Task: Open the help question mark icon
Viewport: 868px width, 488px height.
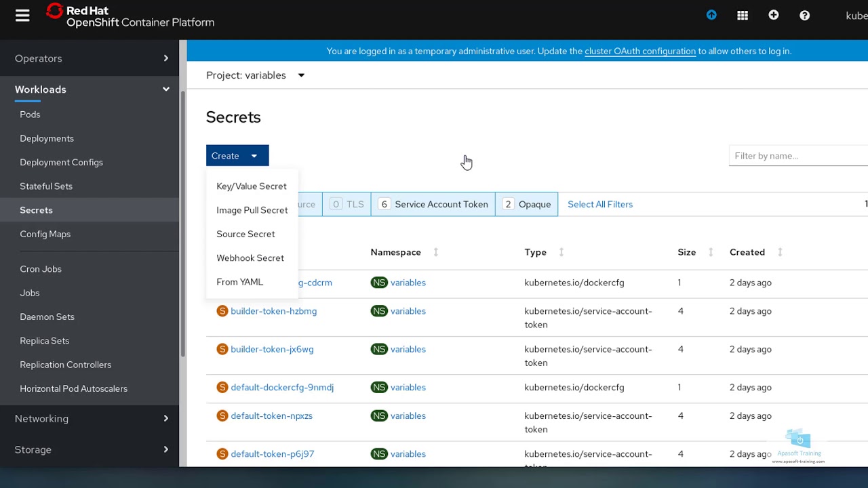Action: point(805,16)
